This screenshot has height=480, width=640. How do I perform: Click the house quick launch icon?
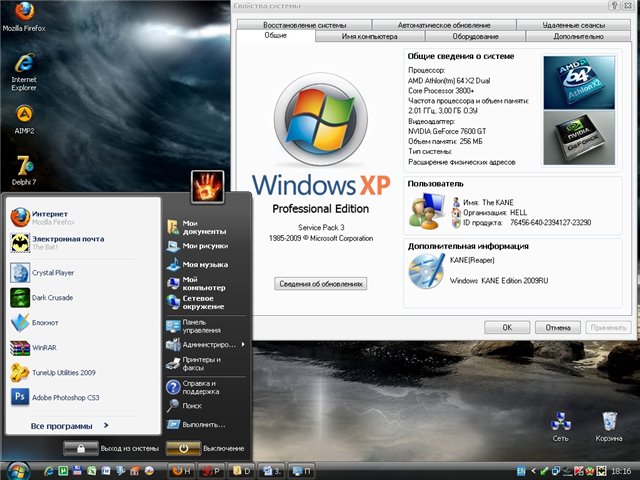135,471
